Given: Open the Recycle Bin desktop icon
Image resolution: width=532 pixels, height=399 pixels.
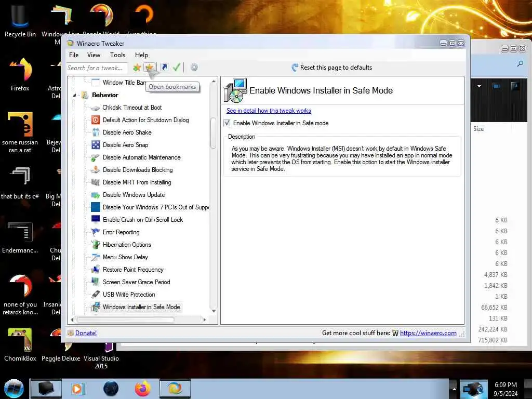Looking at the screenshot, I should pos(20,15).
